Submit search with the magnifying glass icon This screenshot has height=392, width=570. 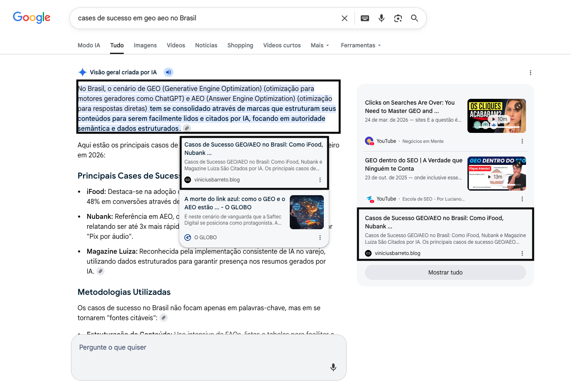[x=414, y=18]
